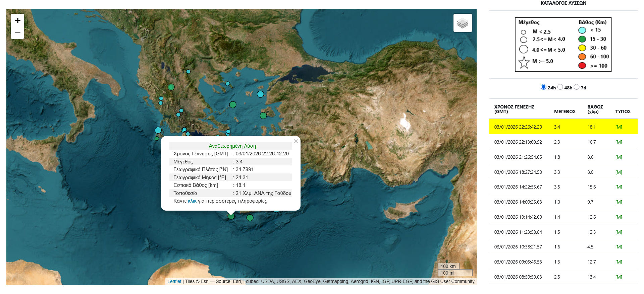Zoom out on the earthquake map
This screenshot has width=644, height=294.
coord(17,33)
